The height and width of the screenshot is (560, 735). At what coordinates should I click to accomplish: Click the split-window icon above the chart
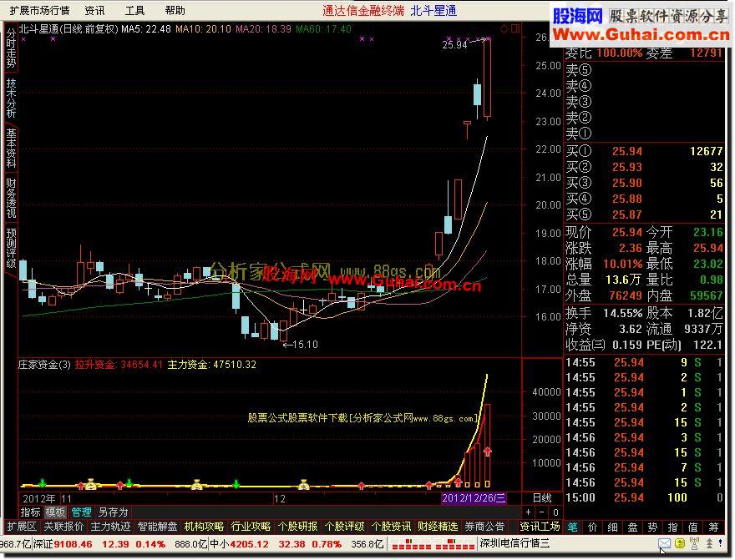515,28
